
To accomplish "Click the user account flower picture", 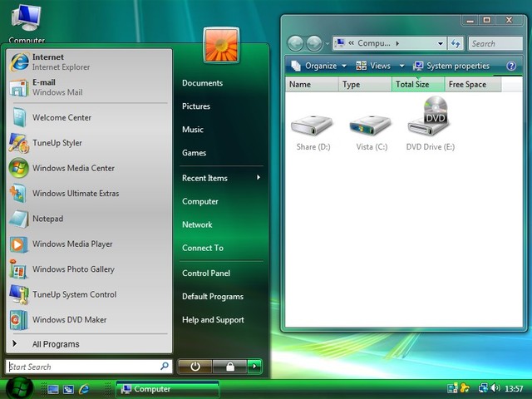I will tap(221, 46).
